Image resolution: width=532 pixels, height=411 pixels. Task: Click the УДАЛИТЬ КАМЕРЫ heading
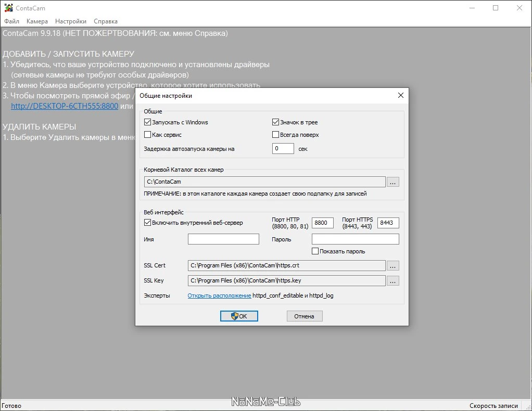(x=40, y=127)
